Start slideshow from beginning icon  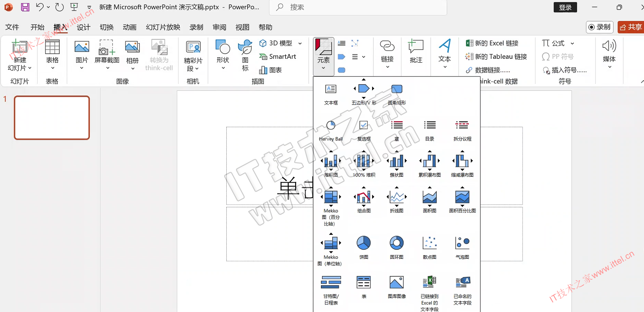pyautogui.click(x=74, y=7)
